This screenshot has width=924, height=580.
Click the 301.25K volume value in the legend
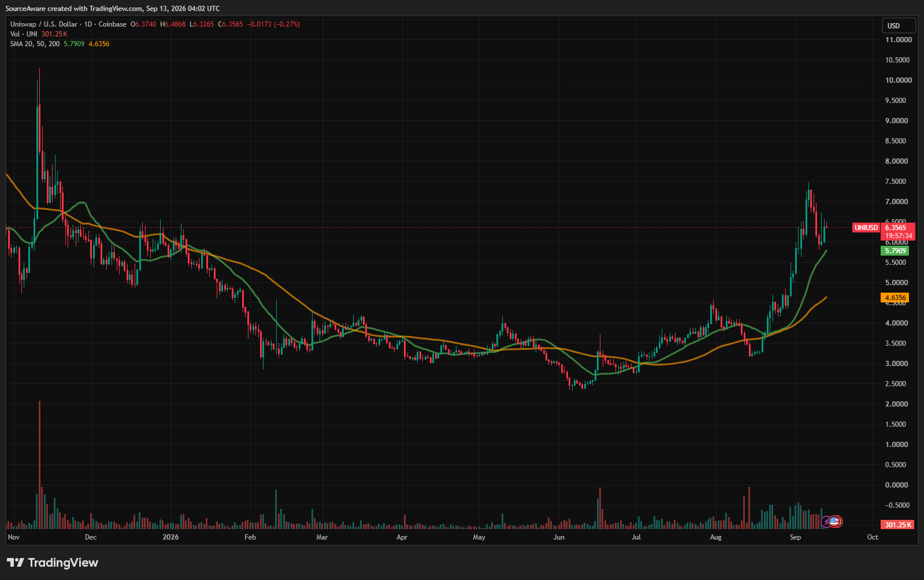click(54, 34)
